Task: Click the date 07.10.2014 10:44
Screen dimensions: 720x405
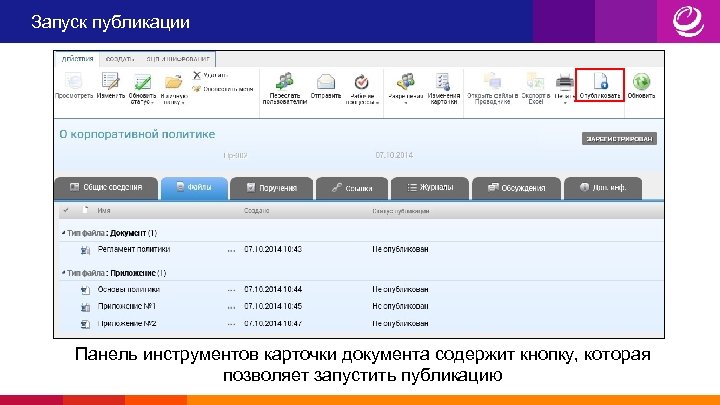Action: tap(273, 289)
